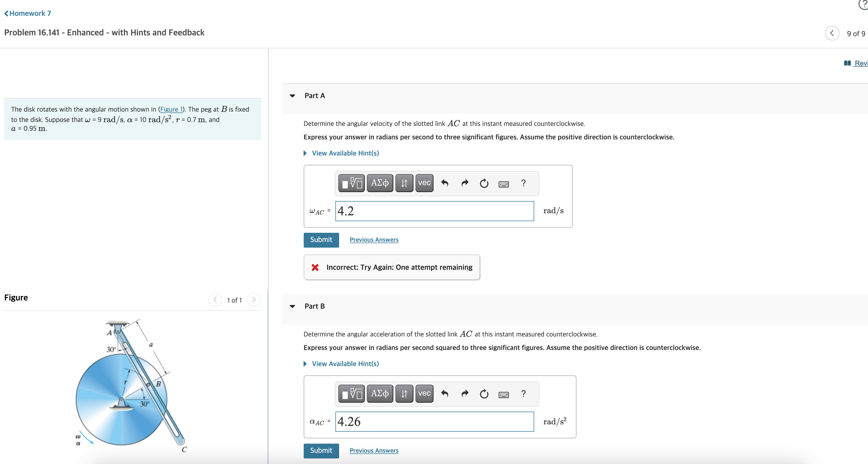Click the Part A templates/square root icon

coord(351,183)
